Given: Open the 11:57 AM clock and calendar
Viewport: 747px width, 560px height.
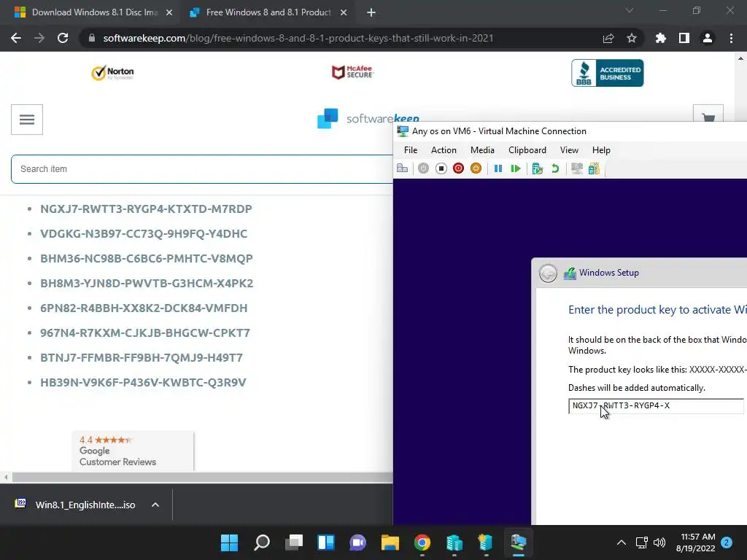Looking at the screenshot, I should [695, 542].
